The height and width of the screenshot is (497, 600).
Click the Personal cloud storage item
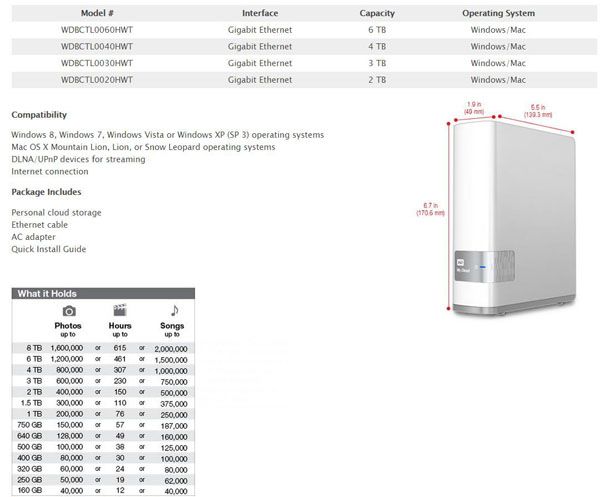[56, 213]
